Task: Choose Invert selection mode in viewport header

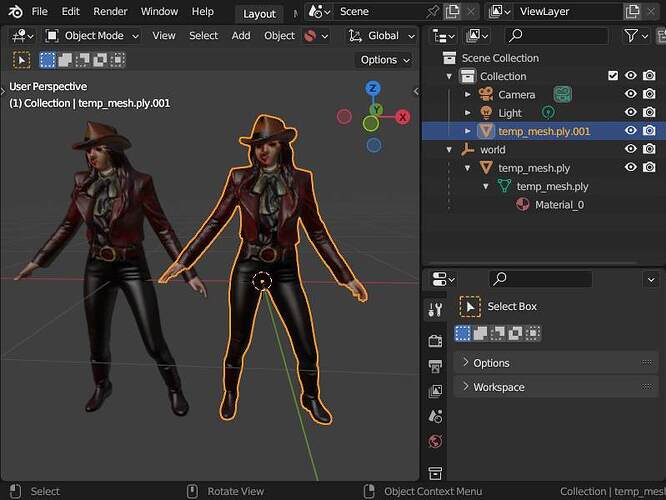Action: 100,60
